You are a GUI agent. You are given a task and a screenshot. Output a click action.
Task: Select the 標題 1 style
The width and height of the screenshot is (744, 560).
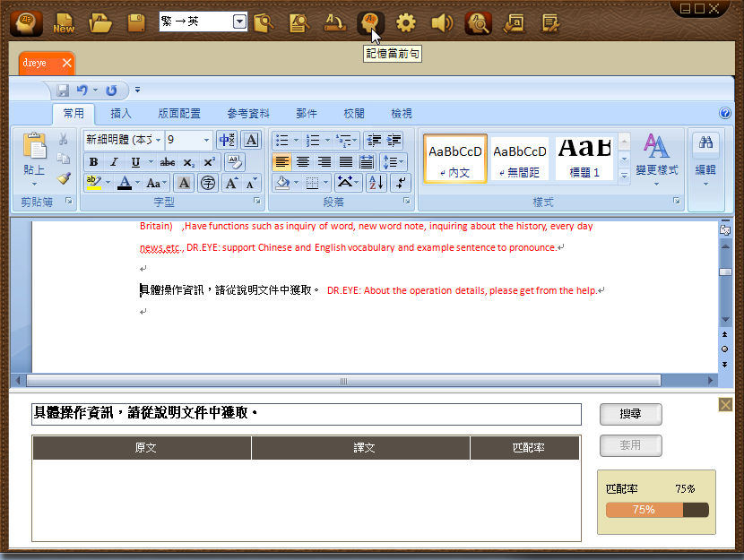(x=584, y=159)
